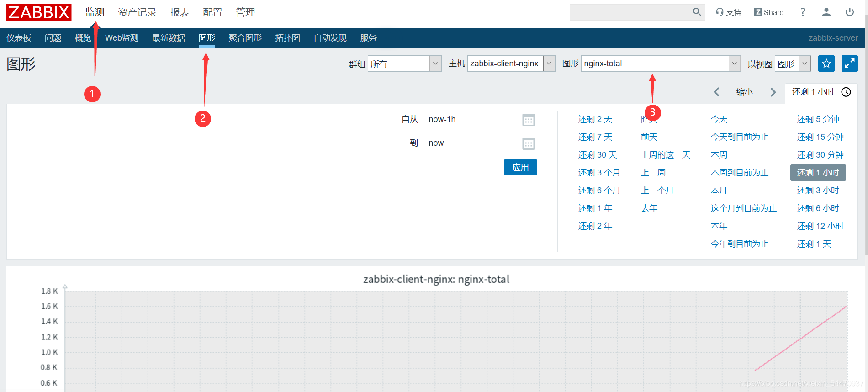
Task: Open the view-as (以视图) dropdown
Action: pyautogui.click(x=793, y=64)
